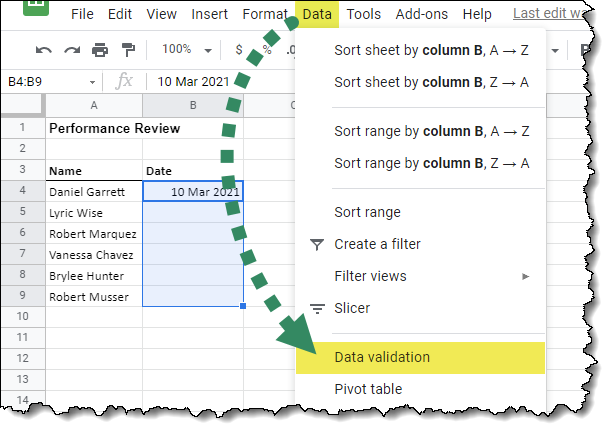Click the Sort range option
The height and width of the screenshot is (424, 602).
(367, 212)
